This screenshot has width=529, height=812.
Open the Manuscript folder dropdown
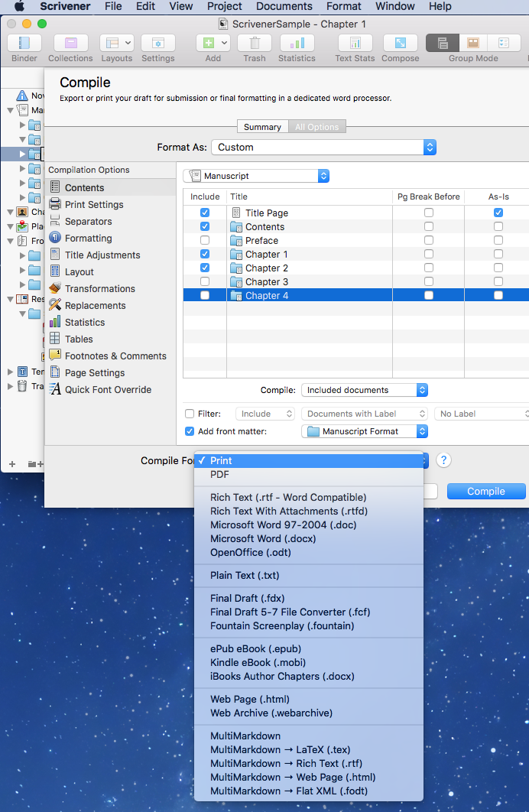(256, 176)
